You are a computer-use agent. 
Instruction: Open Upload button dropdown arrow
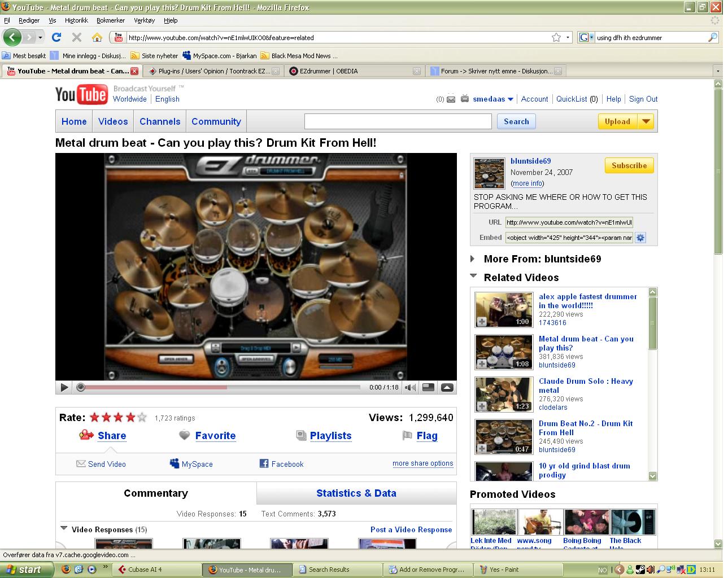646,121
